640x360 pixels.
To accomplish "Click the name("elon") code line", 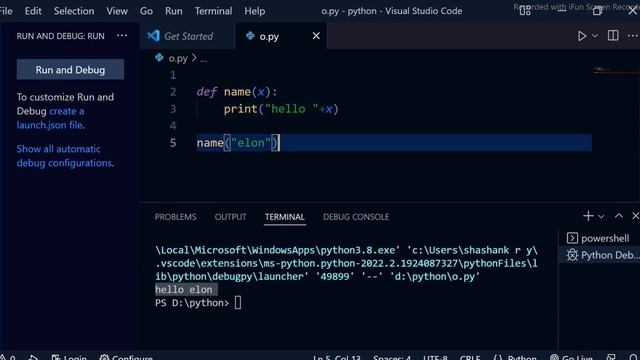I will click(238, 143).
